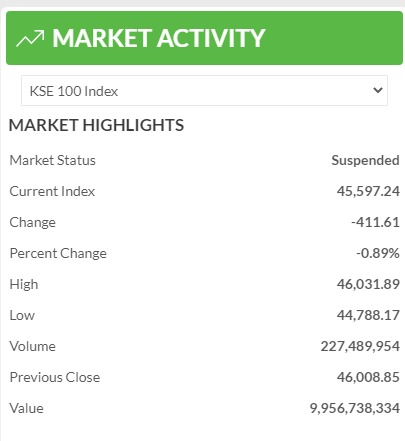The image size is (405, 441).
Task: Select the -0.89% percent value
Action: click(x=378, y=253)
